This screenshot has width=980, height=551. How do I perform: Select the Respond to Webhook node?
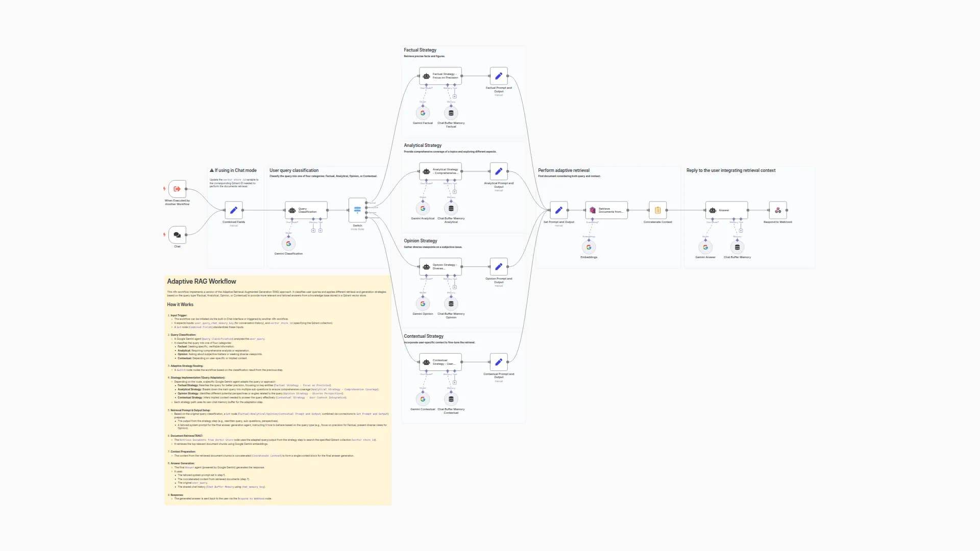(x=778, y=210)
